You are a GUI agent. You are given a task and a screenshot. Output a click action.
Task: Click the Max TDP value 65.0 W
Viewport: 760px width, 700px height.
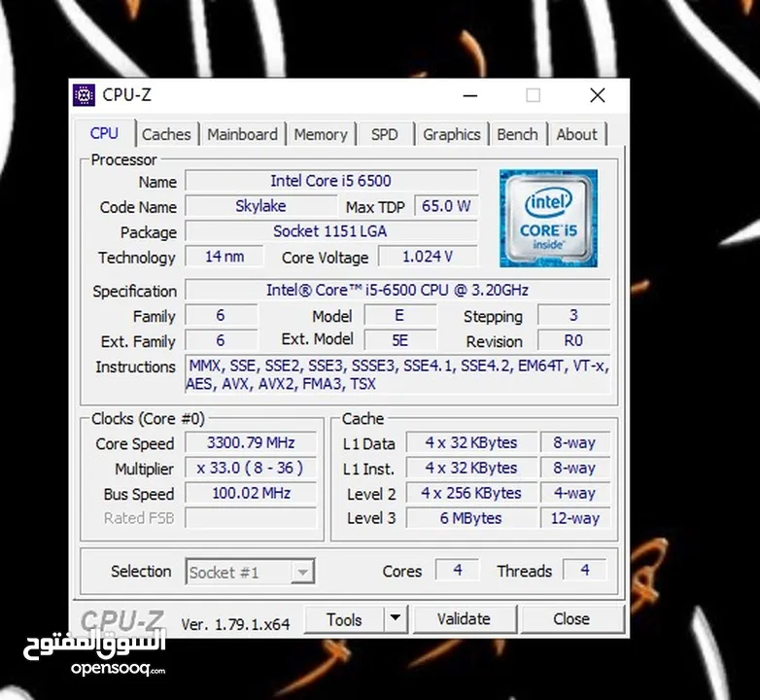(446, 206)
